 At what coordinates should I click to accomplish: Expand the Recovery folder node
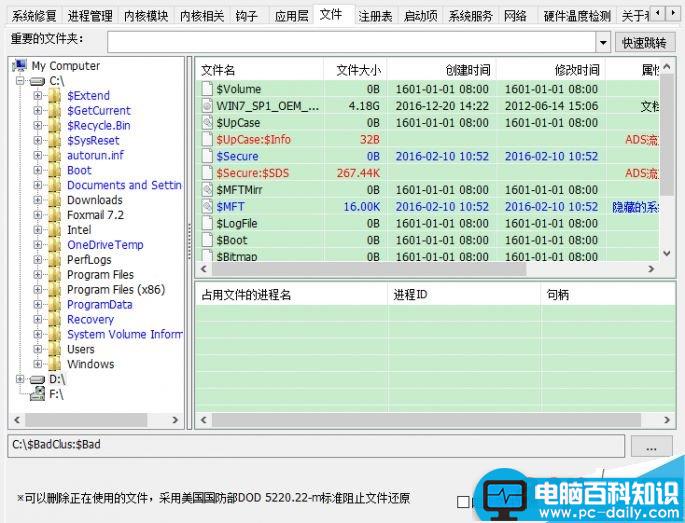pos(38,319)
